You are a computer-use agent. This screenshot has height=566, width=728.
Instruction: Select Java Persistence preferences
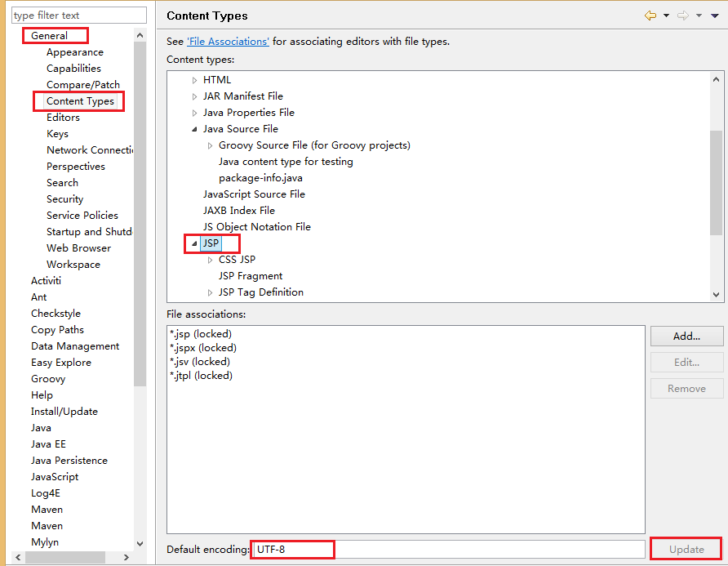(x=69, y=461)
